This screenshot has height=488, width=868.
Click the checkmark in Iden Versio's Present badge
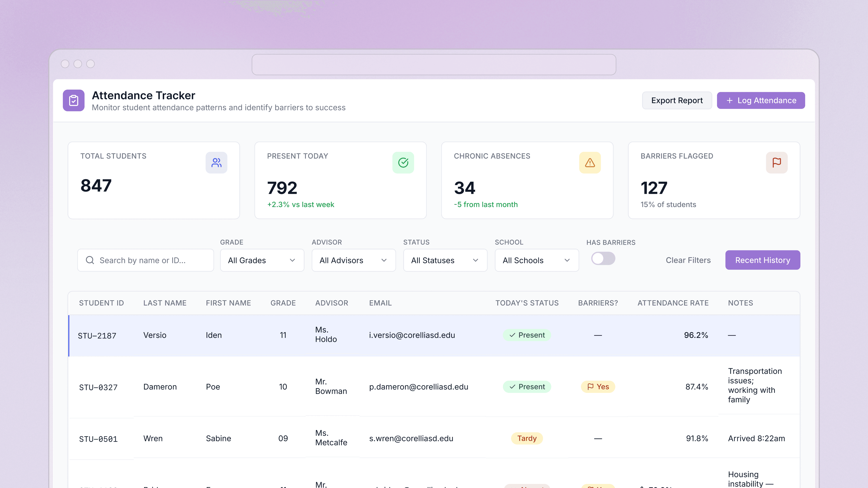(x=512, y=335)
